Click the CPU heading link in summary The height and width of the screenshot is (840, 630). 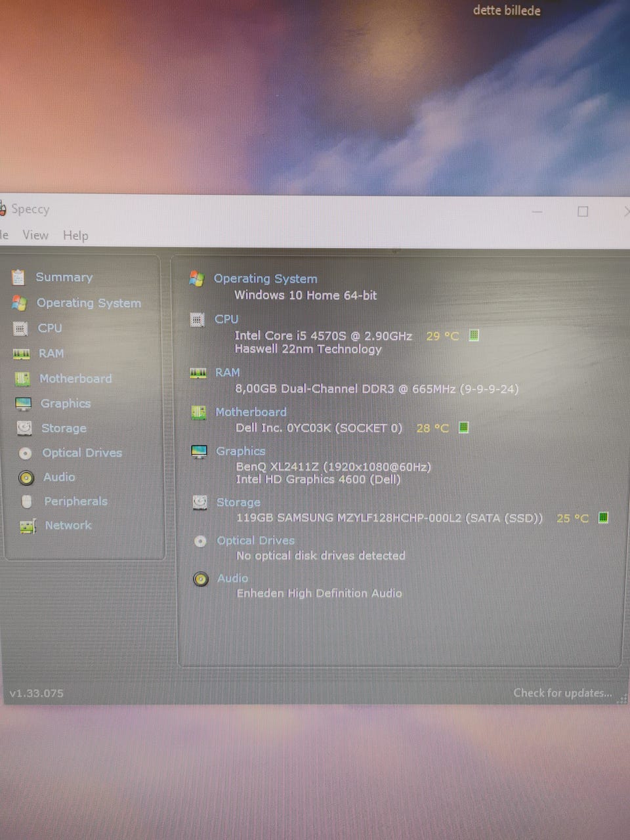226,319
